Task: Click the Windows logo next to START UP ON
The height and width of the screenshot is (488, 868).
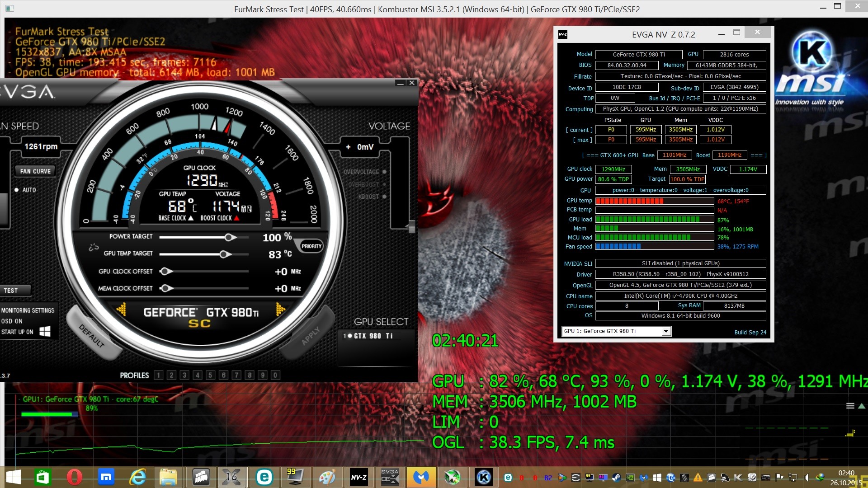Action: click(x=45, y=332)
